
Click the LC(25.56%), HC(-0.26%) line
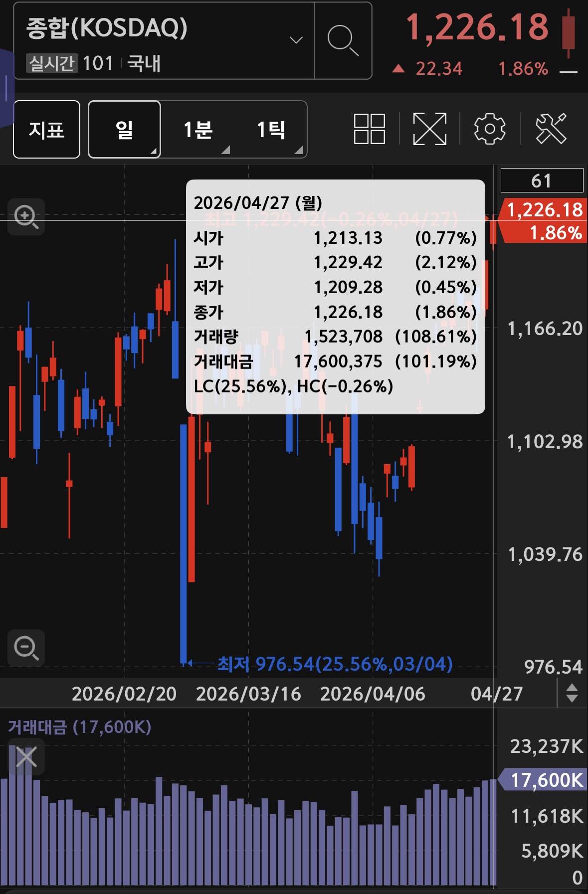[293, 386]
